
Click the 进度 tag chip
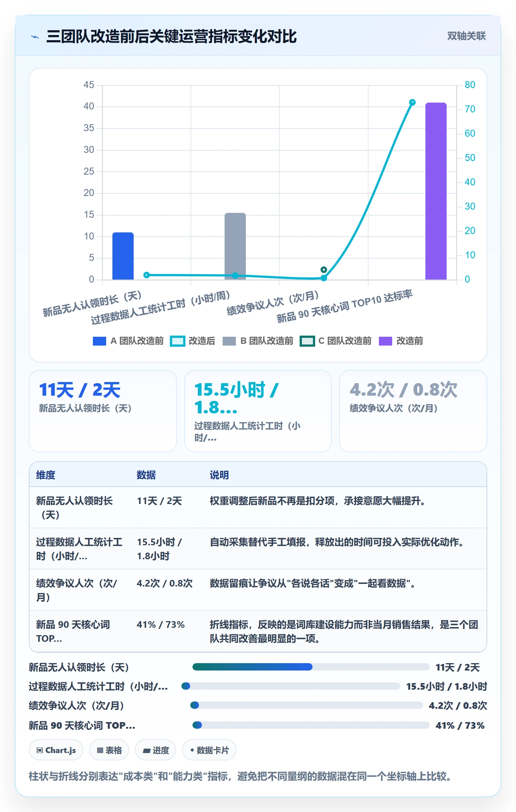click(156, 750)
